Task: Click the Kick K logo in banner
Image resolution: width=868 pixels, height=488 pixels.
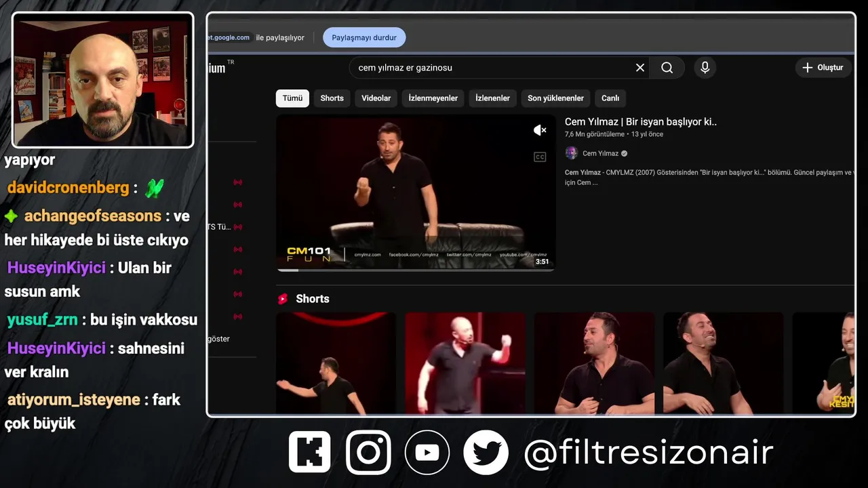Action: 310,452
